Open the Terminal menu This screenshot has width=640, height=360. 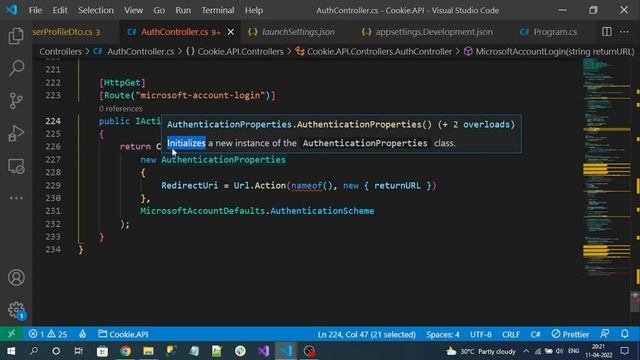click(218, 10)
